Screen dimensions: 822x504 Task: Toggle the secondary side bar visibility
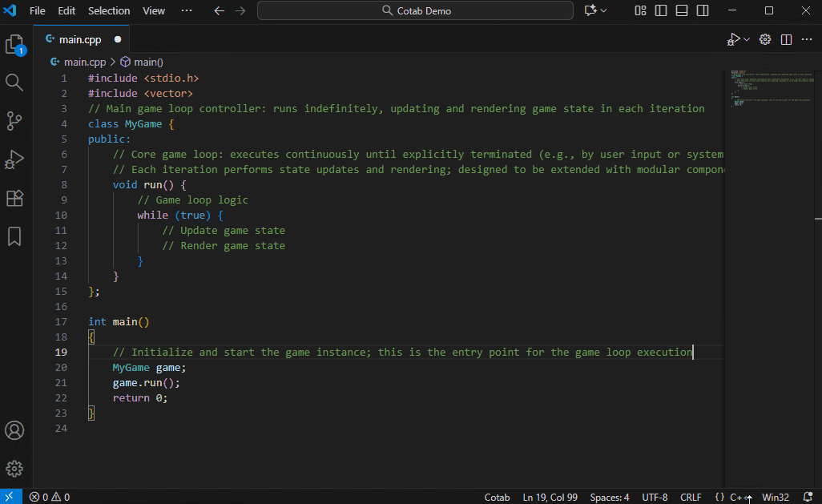point(703,11)
